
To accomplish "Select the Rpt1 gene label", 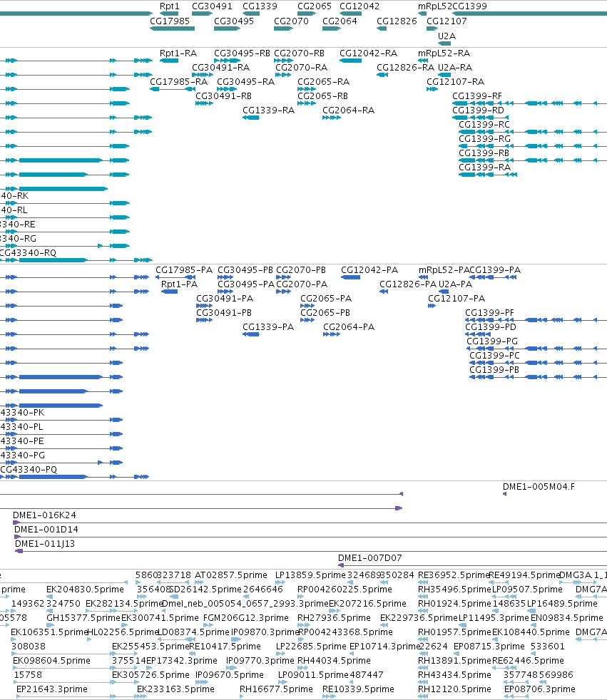I will point(169,6).
